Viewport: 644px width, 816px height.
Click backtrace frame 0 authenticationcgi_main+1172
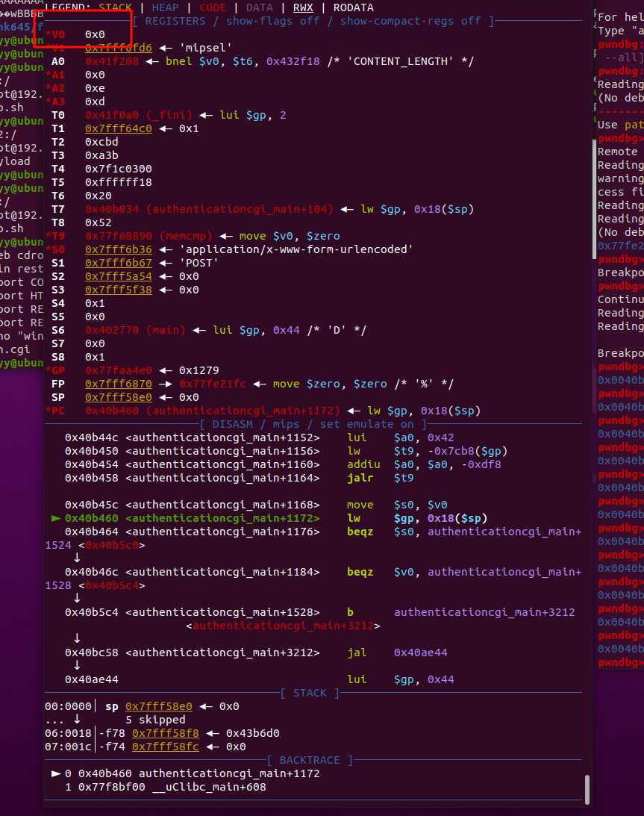pos(192,774)
